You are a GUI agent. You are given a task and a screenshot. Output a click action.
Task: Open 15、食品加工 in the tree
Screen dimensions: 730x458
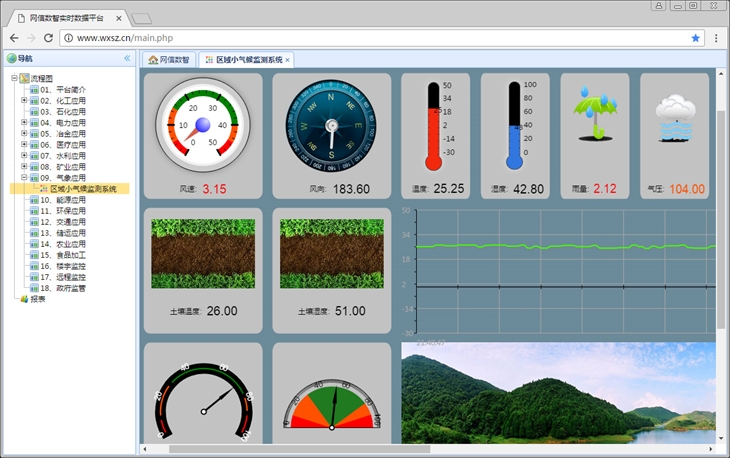coord(63,255)
